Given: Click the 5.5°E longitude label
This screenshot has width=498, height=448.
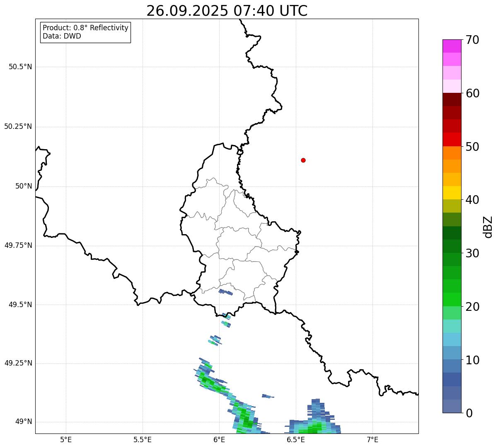Looking at the screenshot, I should pos(143,440).
